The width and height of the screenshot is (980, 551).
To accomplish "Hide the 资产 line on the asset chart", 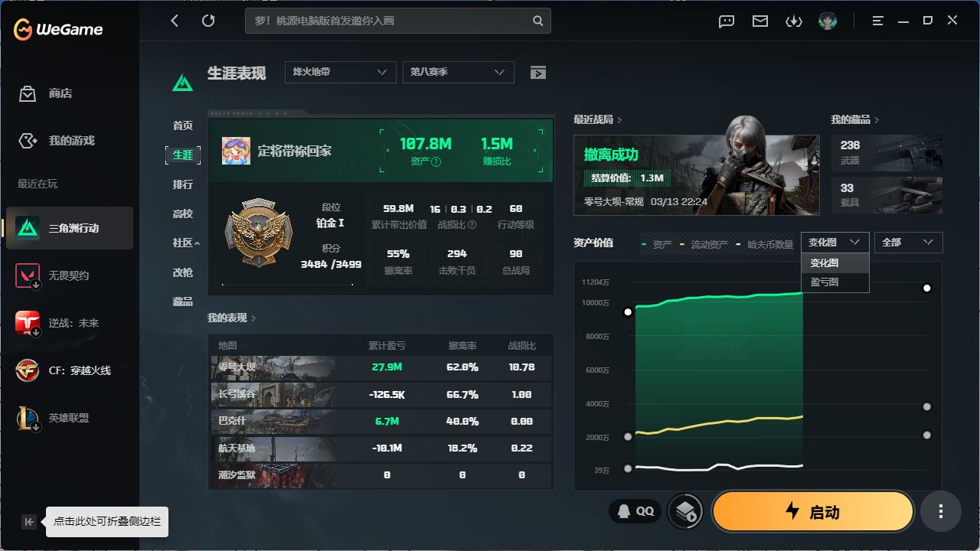I will (x=660, y=243).
